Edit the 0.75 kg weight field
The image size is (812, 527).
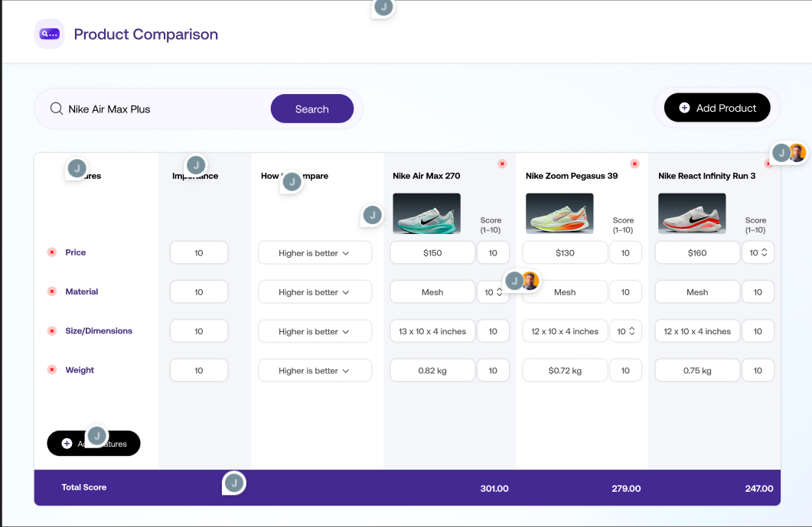pyautogui.click(x=697, y=370)
